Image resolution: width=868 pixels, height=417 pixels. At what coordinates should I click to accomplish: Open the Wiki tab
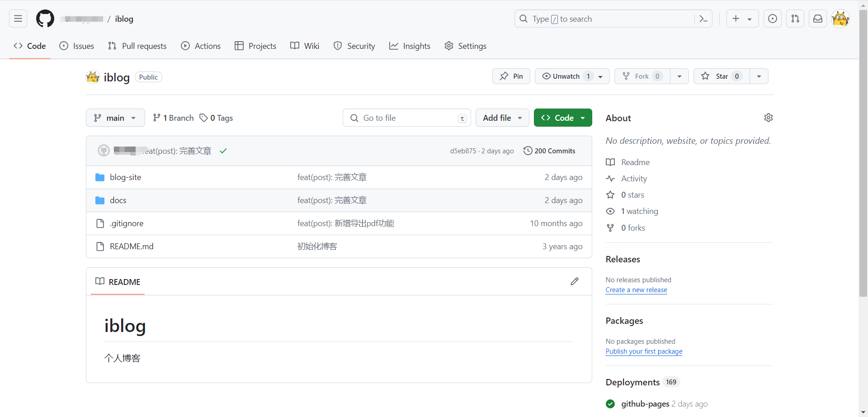click(305, 46)
